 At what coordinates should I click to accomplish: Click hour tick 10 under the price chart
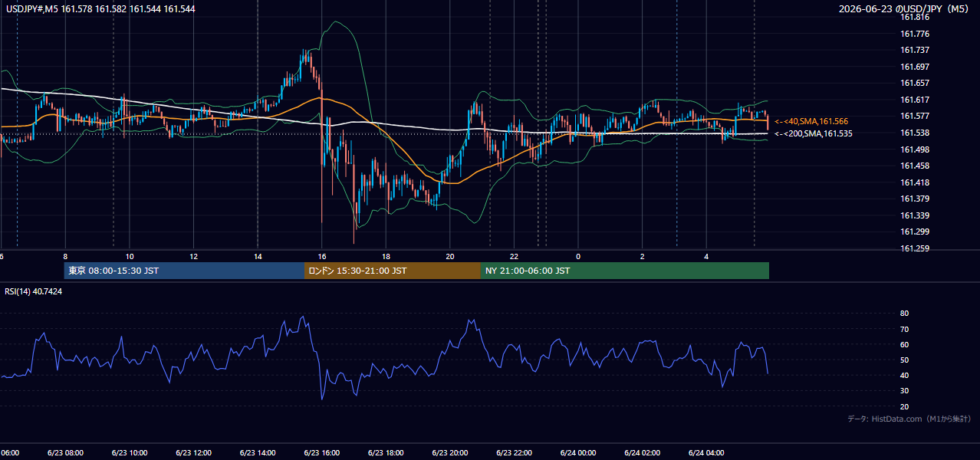tap(129, 256)
